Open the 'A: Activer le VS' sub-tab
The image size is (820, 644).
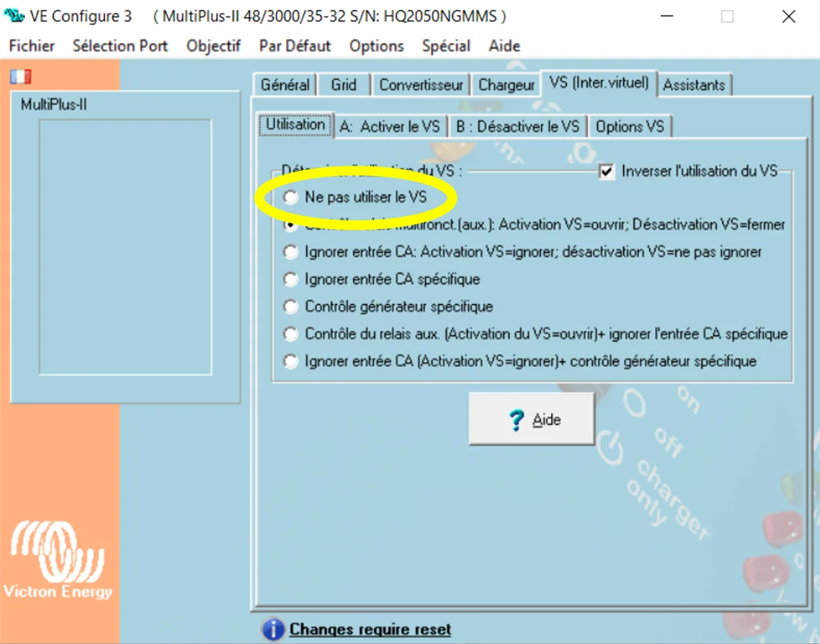click(x=390, y=126)
